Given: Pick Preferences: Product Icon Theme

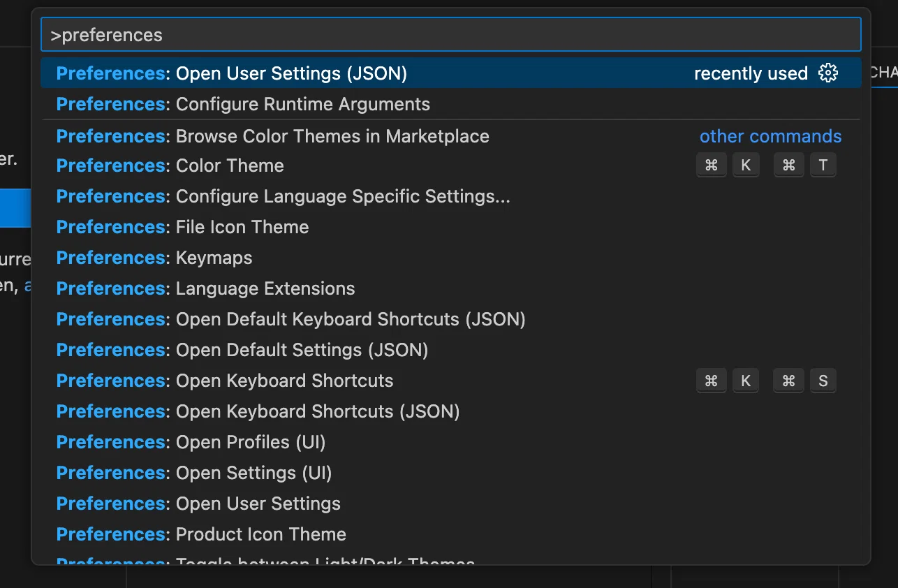Looking at the screenshot, I should coord(451,534).
